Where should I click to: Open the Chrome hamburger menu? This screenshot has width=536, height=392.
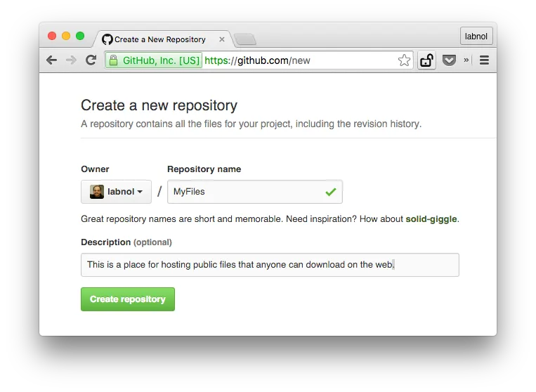484,60
